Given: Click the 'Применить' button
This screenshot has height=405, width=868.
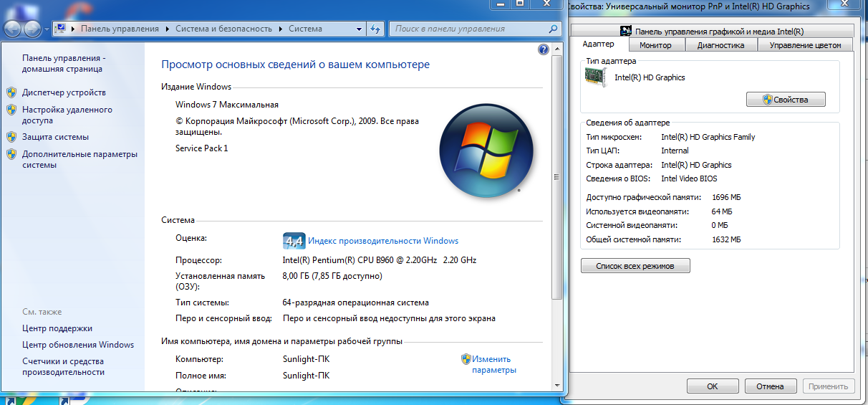Looking at the screenshot, I should tap(828, 386).
